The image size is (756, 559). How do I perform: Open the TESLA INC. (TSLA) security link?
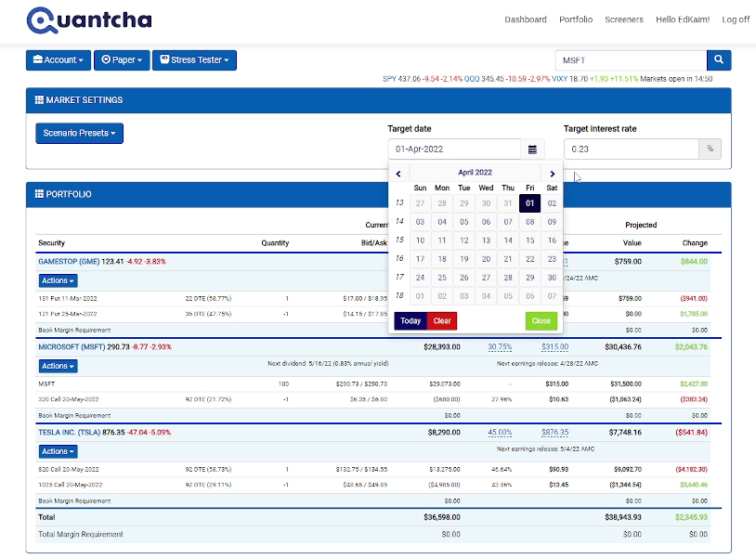[69, 433]
